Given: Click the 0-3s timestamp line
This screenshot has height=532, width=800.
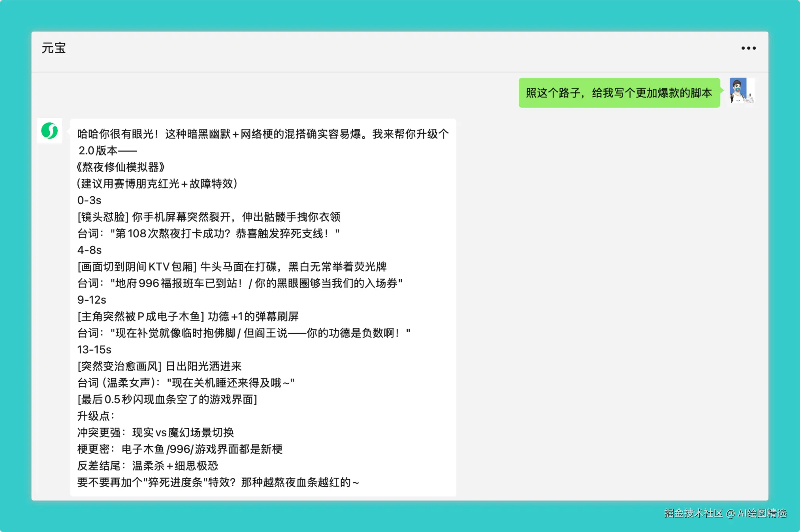Looking at the screenshot, I should coord(89,200).
